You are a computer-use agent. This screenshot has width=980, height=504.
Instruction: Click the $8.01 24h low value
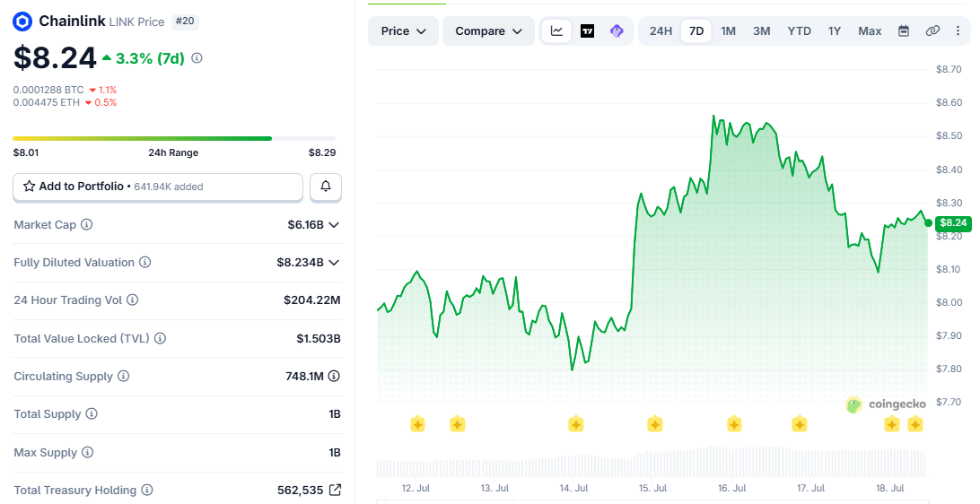coord(26,152)
